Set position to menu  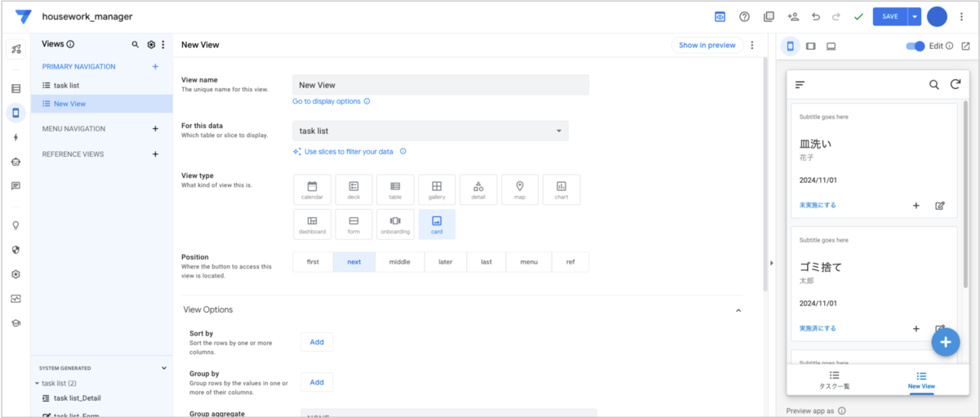(x=529, y=262)
